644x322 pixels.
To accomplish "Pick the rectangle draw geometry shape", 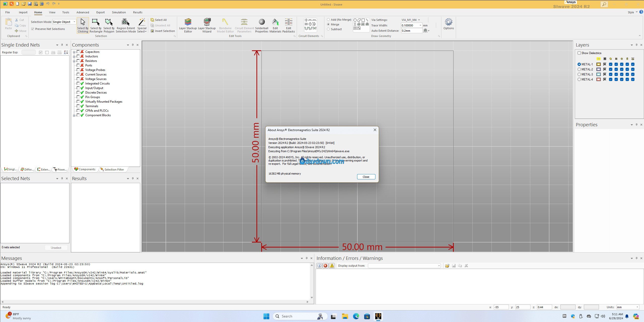I will click(363, 20).
